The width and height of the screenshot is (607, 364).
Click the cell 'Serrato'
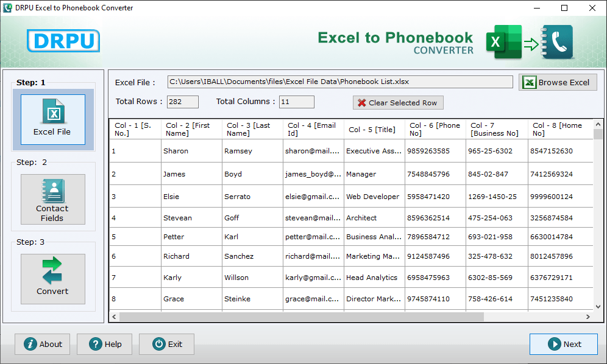point(252,197)
